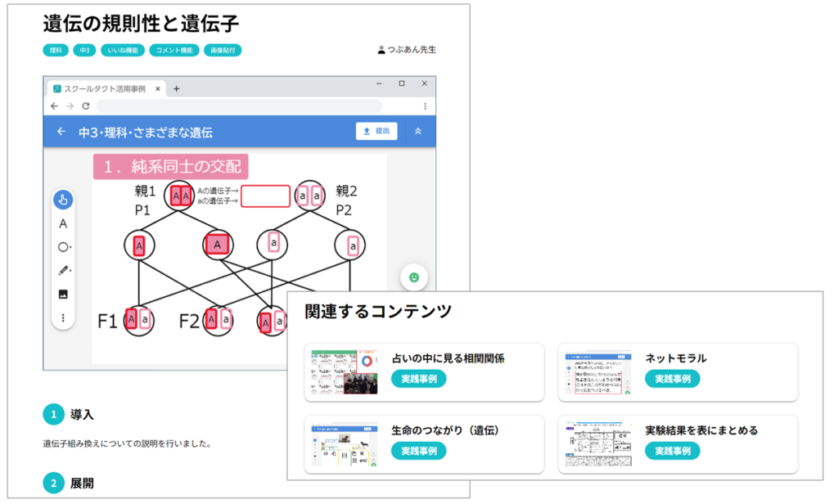Pick the pen drawing tool

point(64,271)
